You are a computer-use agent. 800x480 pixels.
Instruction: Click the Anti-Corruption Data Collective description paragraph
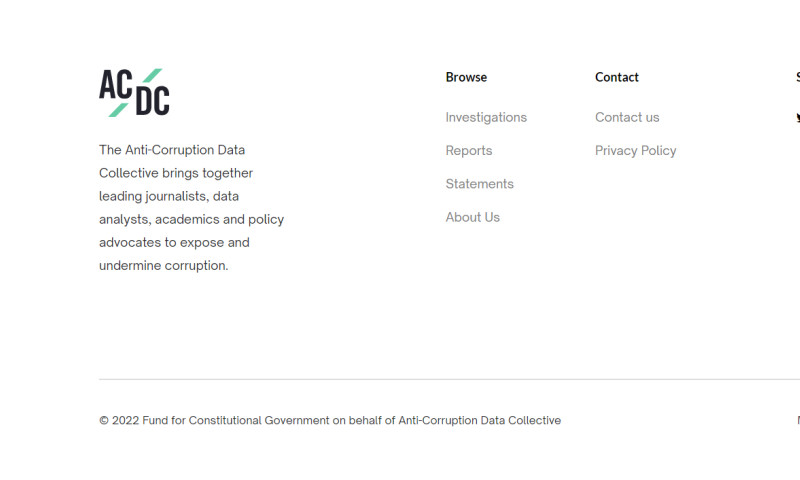pos(191,208)
